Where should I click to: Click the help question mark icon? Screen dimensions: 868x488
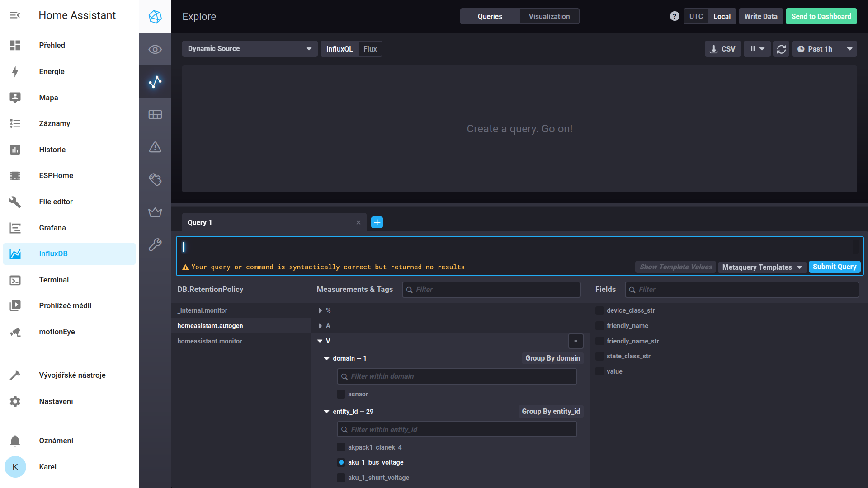pyautogui.click(x=675, y=16)
